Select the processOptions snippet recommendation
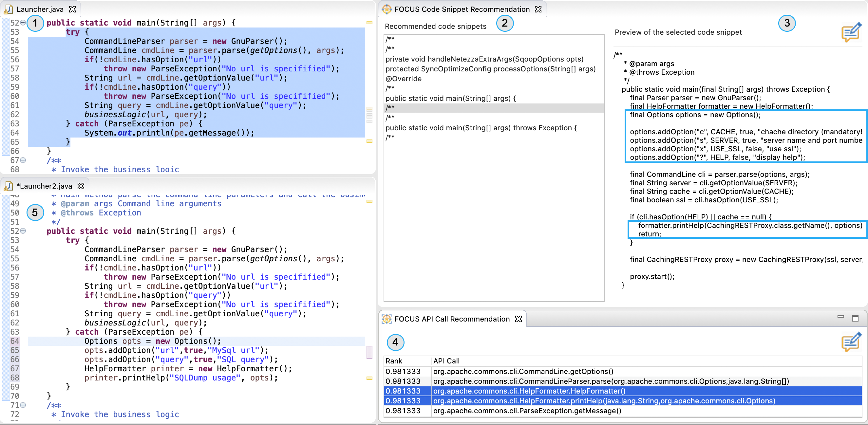Image resolution: width=868 pixels, height=425 pixels. pos(490,69)
